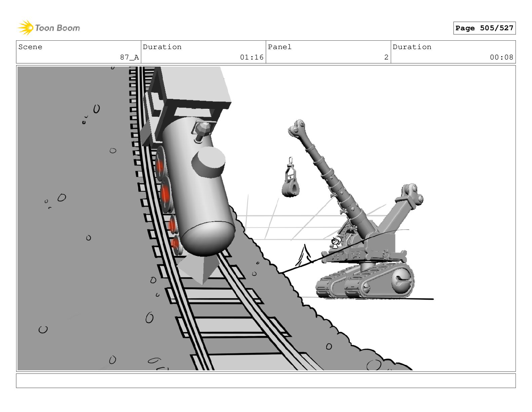Click the panel duration value 00:08
Screen dimensions: 532x412
501,57
